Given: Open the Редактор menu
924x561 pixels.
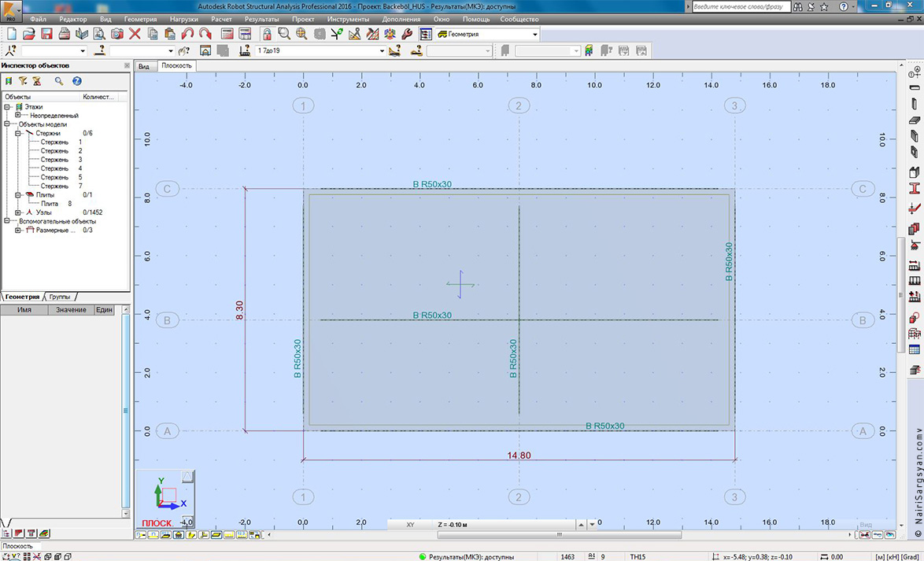Looking at the screenshot, I should point(73,19).
